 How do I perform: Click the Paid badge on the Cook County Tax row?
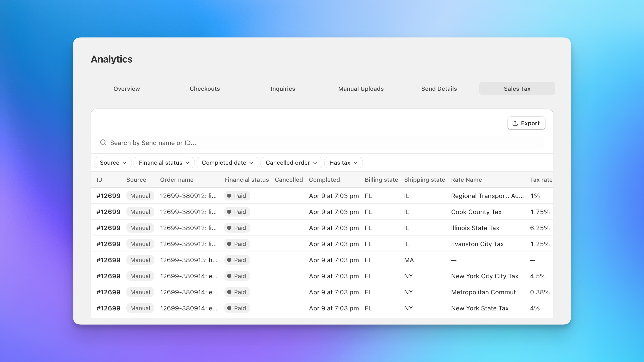(x=237, y=212)
